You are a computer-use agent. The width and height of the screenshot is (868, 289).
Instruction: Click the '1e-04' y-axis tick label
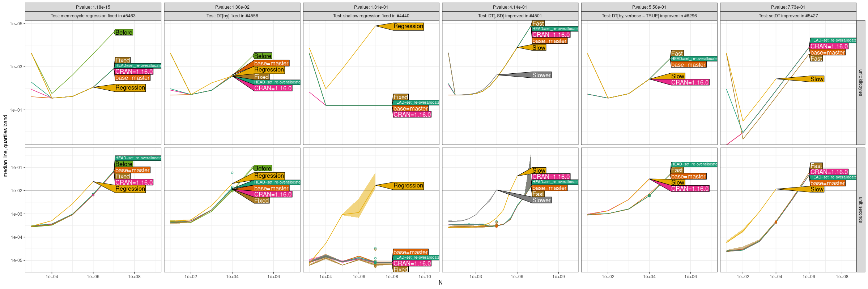tap(16, 237)
